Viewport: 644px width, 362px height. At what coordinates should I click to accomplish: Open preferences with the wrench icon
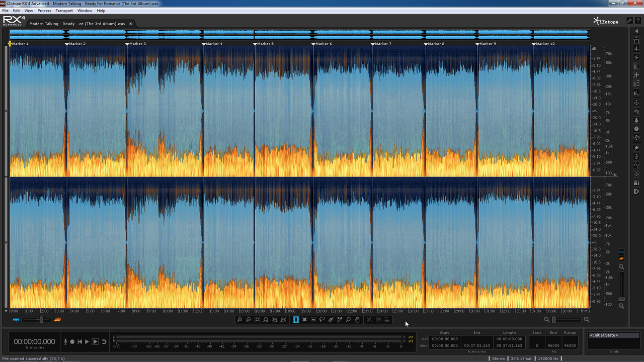pyautogui.click(x=629, y=21)
